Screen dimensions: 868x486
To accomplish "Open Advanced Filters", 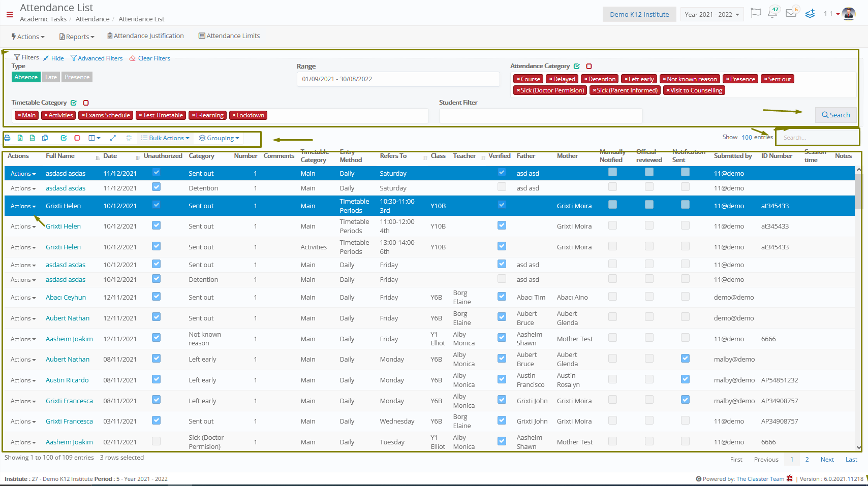I will (97, 58).
